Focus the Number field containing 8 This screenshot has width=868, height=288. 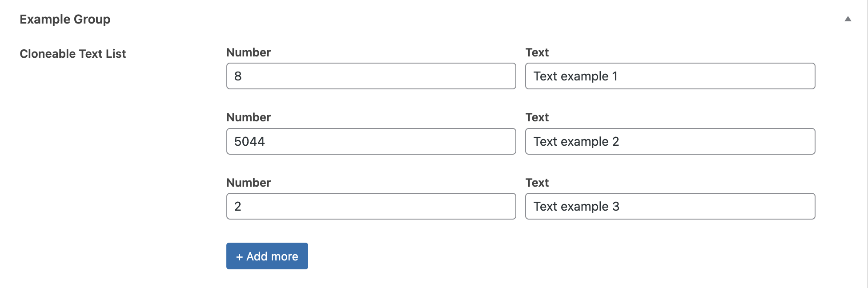coord(371,76)
